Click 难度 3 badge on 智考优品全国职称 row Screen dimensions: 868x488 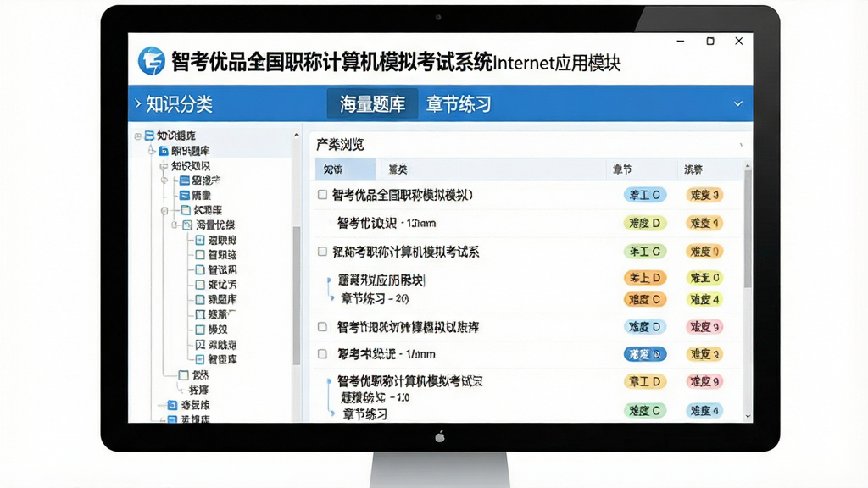tap(704, 195)
